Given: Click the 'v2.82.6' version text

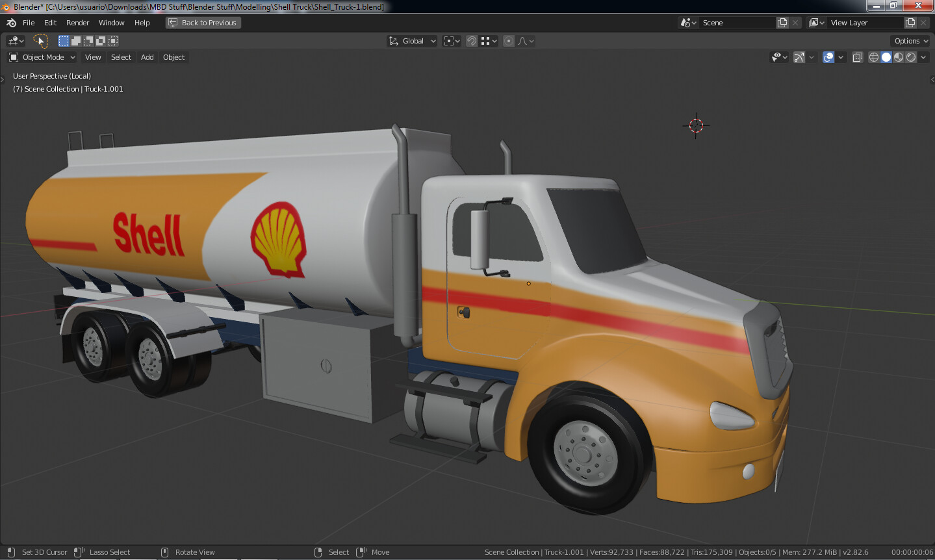Looking at the screenshot, I should [856, 552].
